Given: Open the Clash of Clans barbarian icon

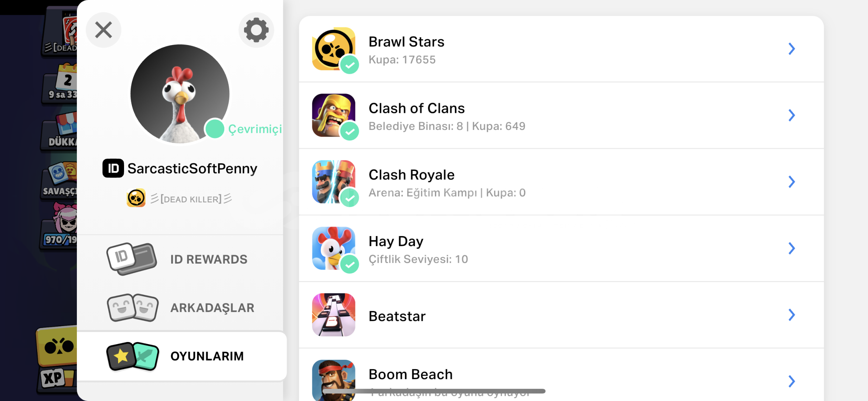Looking at the screenshot, I should [334, 115].
